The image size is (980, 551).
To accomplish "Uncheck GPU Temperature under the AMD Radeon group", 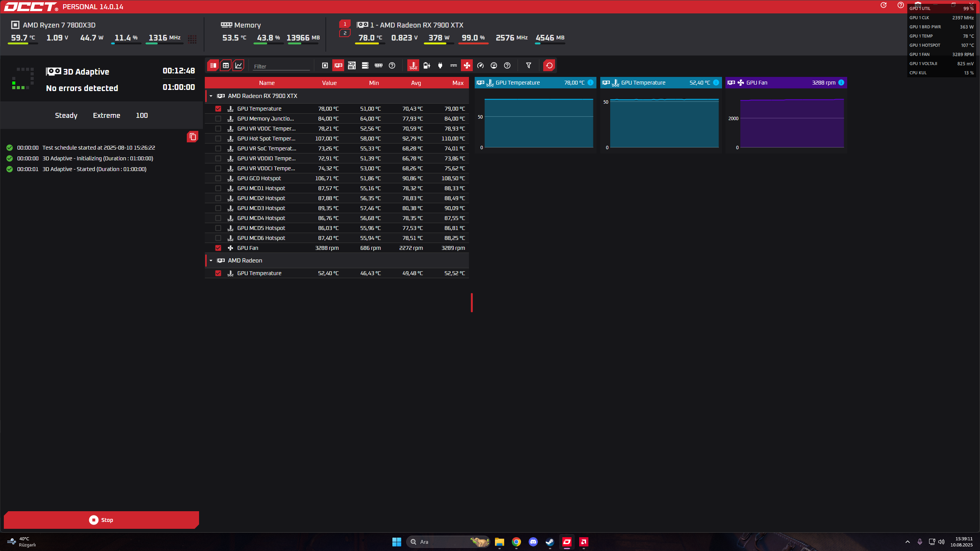I will [218, 273].
